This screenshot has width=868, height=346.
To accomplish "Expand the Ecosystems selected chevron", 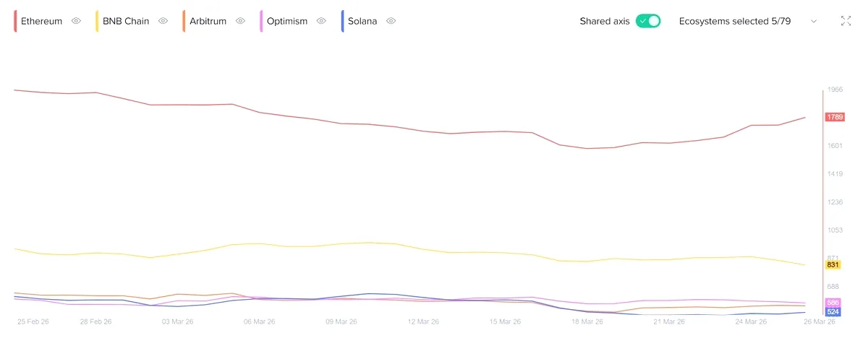I will pyautogui.click(x=814, y=21).
